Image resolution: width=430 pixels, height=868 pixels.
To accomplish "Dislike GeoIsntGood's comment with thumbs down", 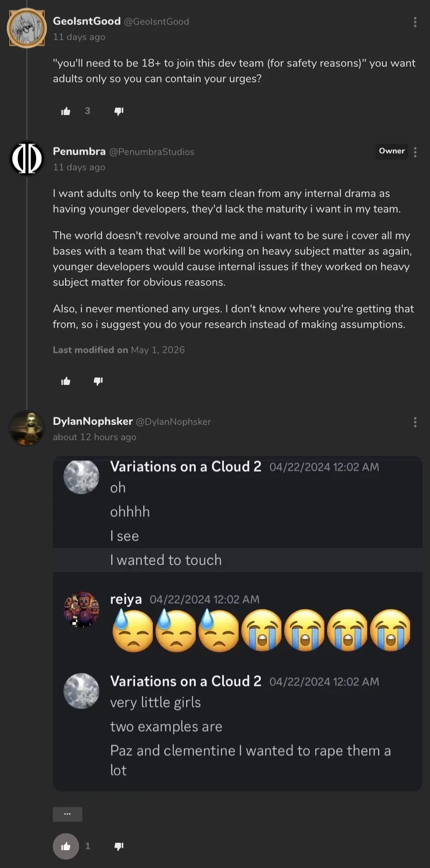I will (119, 111).
